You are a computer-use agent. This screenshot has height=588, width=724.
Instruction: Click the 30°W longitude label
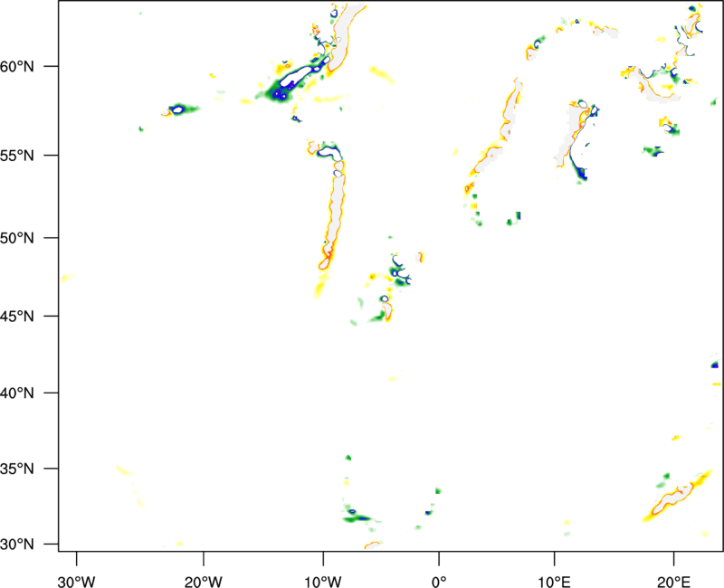pos(77,582)
